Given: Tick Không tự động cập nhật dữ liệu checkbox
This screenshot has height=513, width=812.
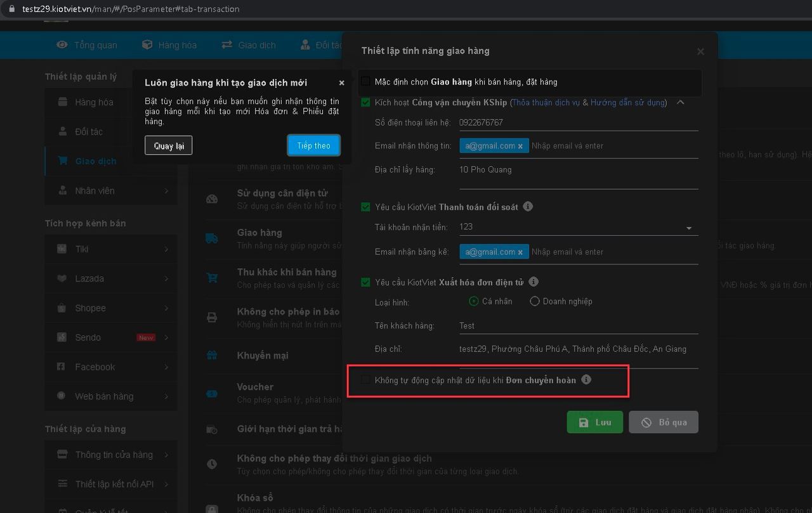Looking at the screenshot, I should [x=365, y=380].
